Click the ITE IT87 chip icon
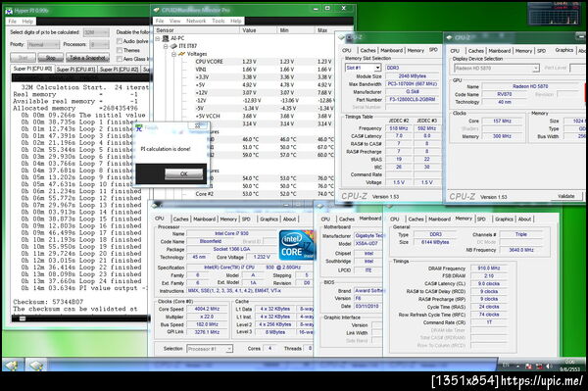This screenshot has height=391, width=588. [173, 46]
